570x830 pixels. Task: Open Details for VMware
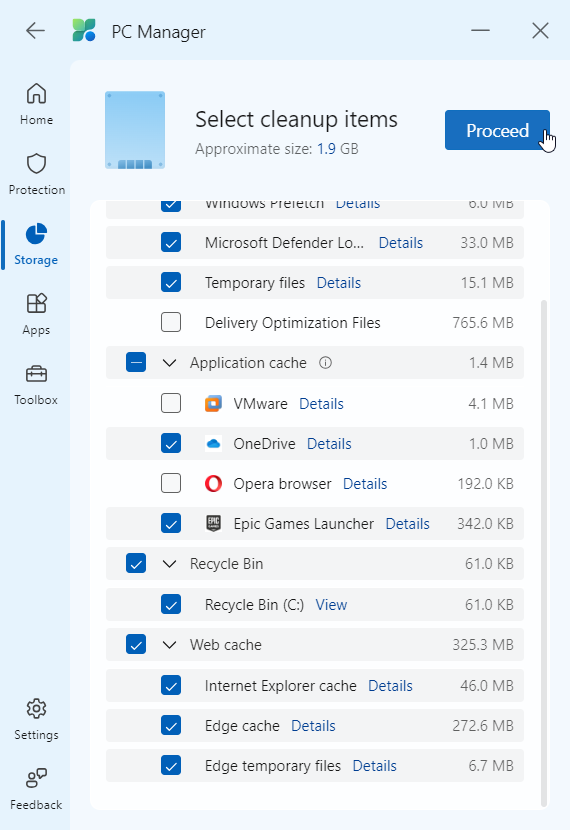(x=321, y=404)
